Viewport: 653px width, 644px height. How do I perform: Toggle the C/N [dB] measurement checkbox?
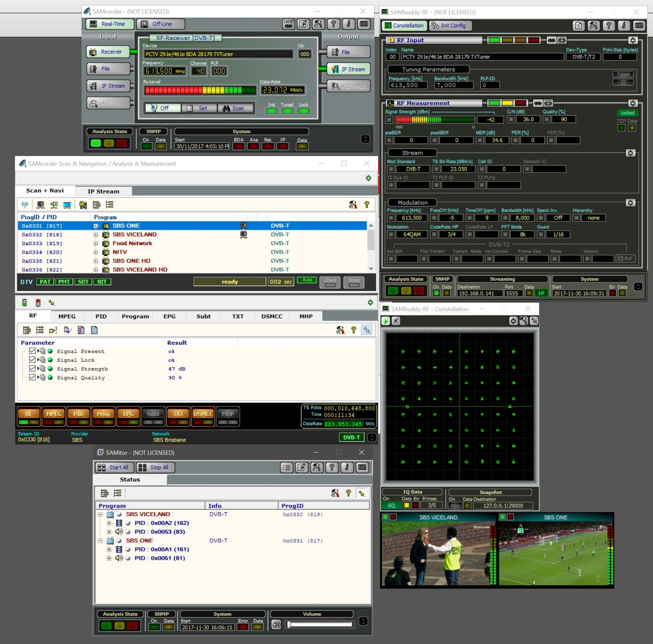click(x=511, y=120)
